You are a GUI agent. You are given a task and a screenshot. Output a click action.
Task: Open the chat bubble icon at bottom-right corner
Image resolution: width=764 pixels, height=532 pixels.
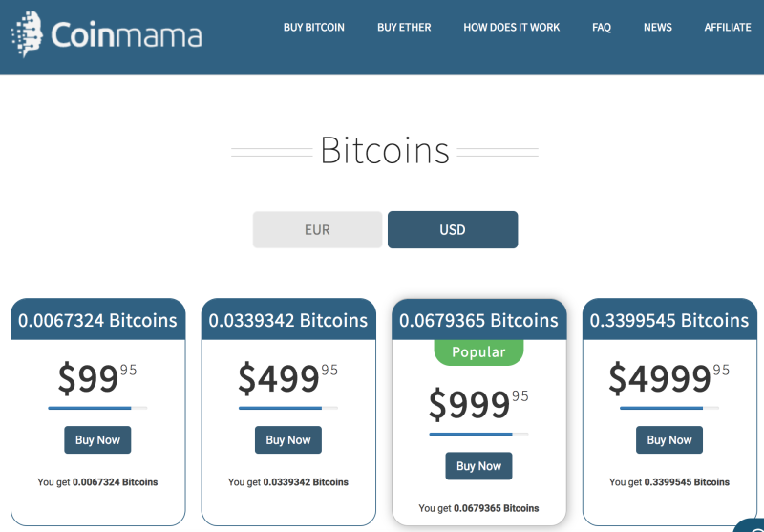pyautogui.click(x=751, y=525)
